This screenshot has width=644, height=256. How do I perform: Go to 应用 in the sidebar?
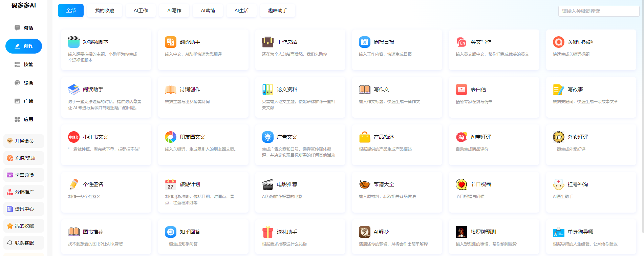point(24,119)
